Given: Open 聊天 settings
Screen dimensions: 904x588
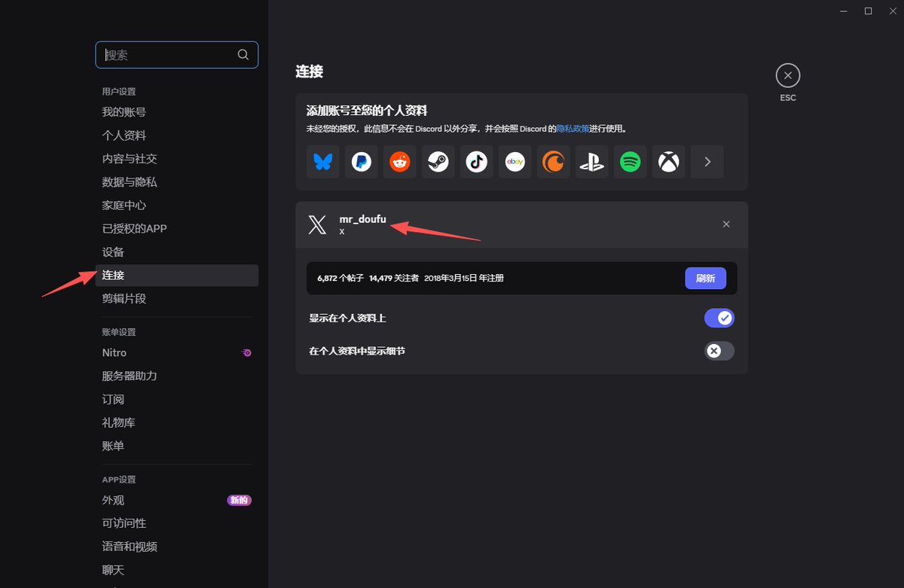Looking at the screenshot, I should (177, 570).
